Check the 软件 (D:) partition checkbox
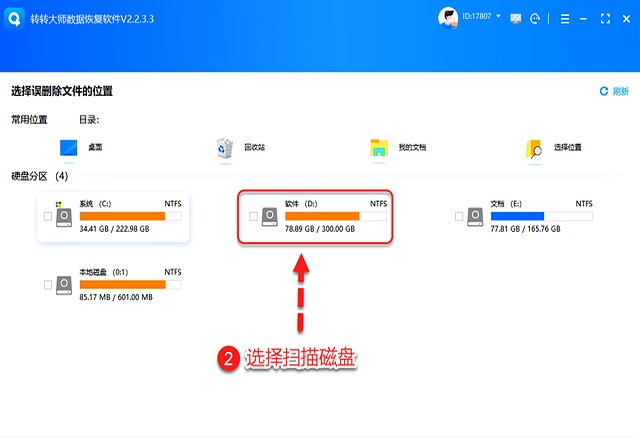Viewport: 640px width, 438px height. pyautogui.click(x=253, y=216)
